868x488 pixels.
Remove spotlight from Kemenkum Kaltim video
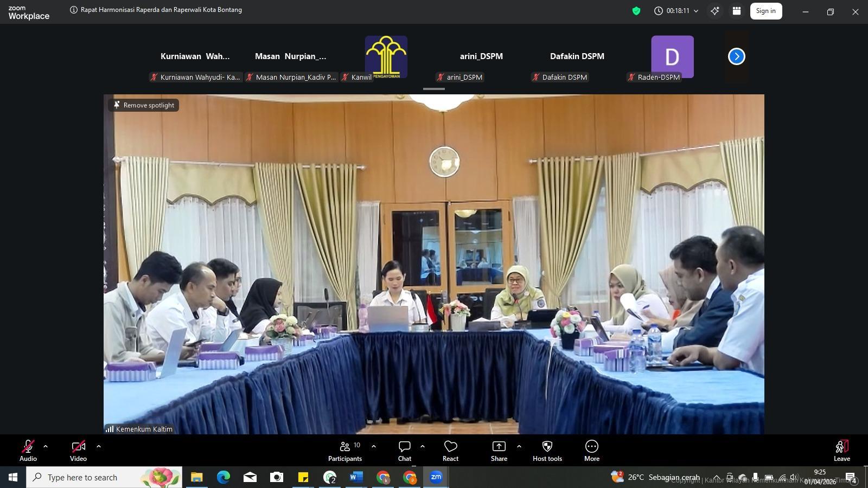pos(144,105)
